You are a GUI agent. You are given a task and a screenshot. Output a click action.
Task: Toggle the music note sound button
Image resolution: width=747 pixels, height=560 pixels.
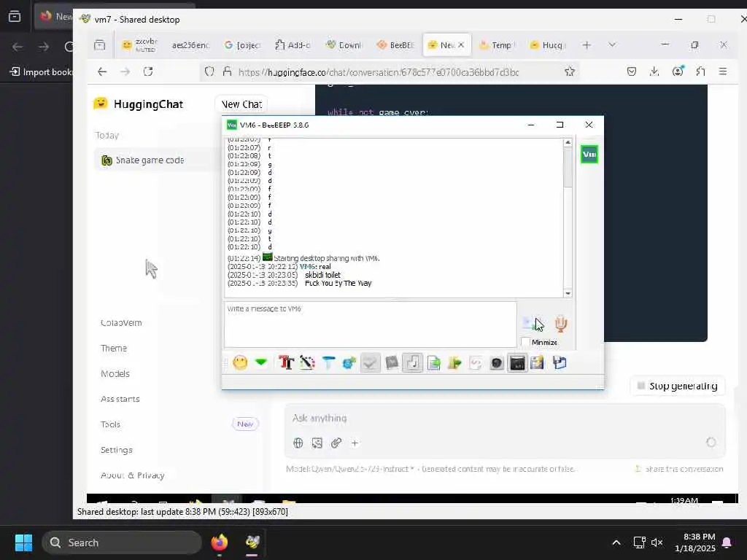tap(413, 363)
